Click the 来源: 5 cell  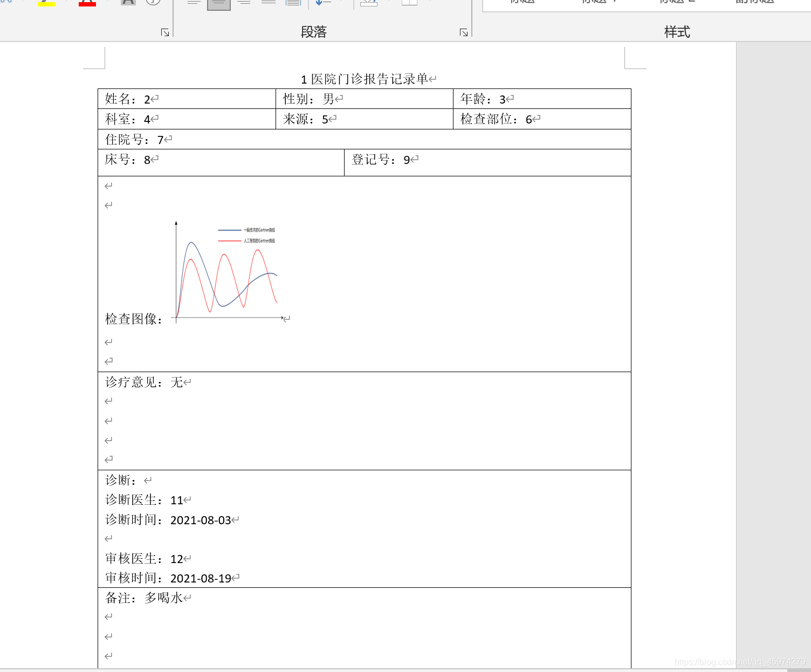(365, 119)
